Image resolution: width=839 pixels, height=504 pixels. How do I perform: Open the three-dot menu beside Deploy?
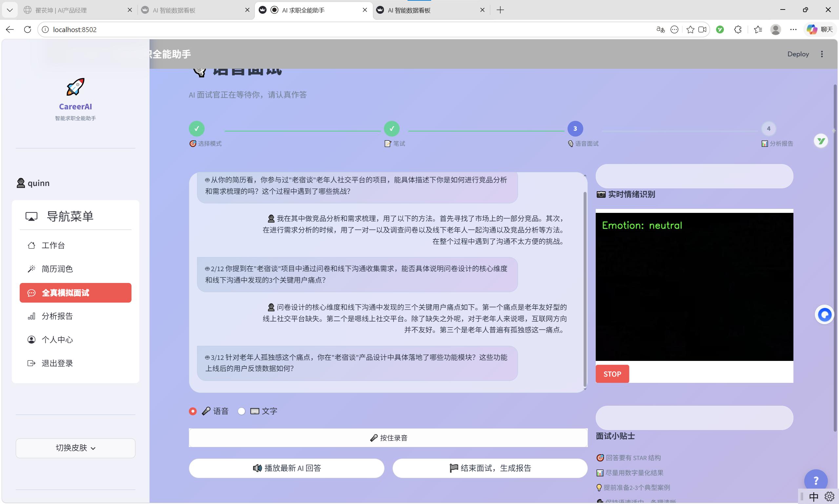(x=822, y=54)
